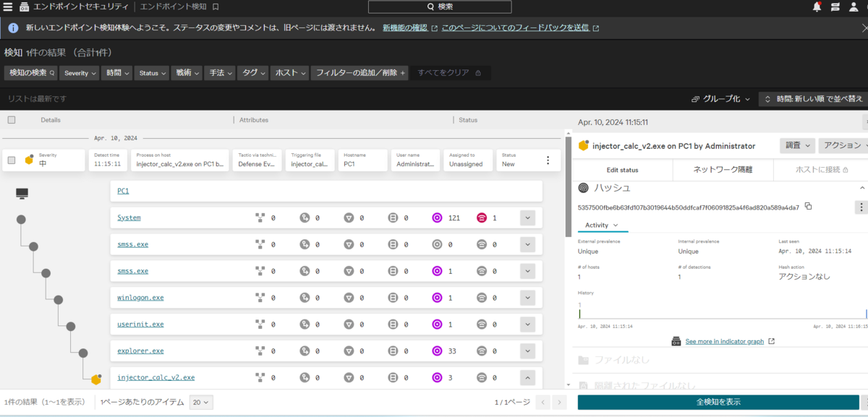Select the Edit status tab
868x417 pixels.
(622, 170)
